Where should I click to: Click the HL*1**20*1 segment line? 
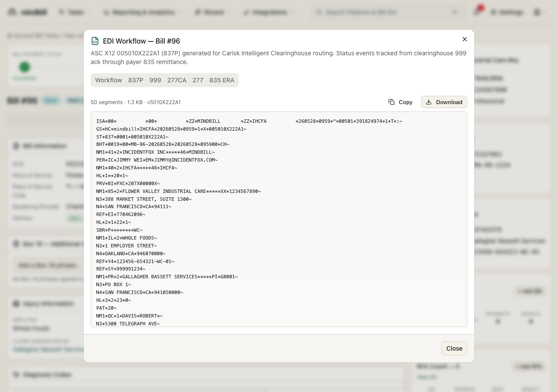(x=112, y=176)
